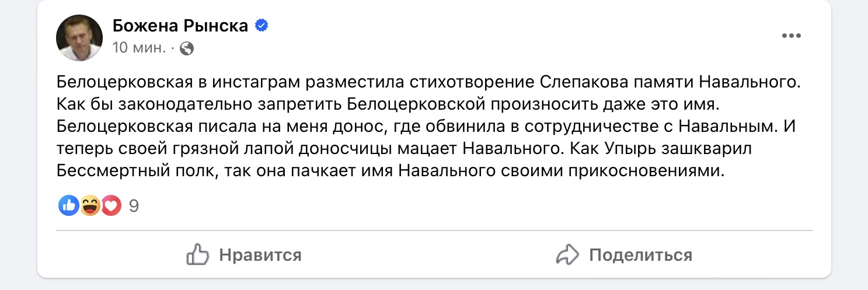Open the post author's round profile picture
Viewport: 868px width, 290px height.
tap(79, 38)
